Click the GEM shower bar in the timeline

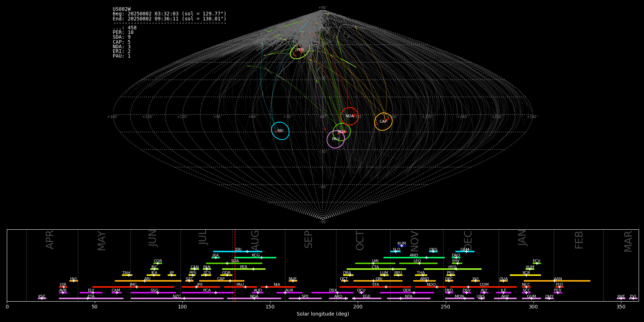click(x=465, y=252)
